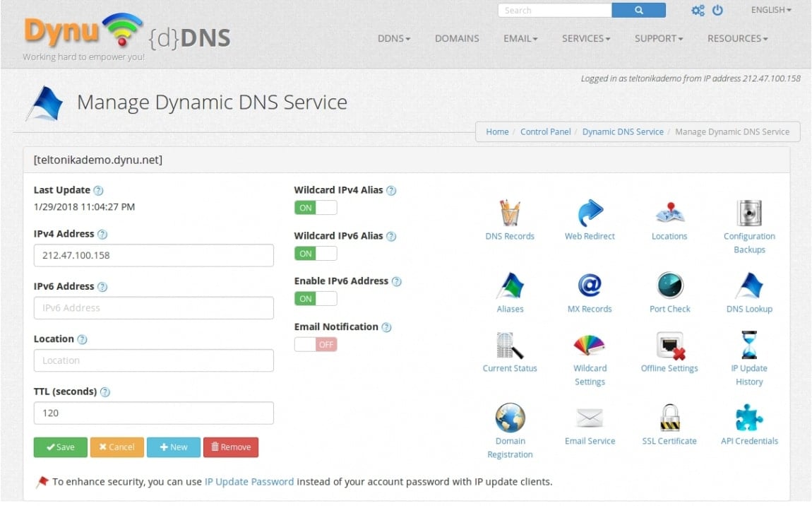This screenshot has width=812, height=506.
Task: Expand the EMAIL menu
Action: click(x=520, y=38)
